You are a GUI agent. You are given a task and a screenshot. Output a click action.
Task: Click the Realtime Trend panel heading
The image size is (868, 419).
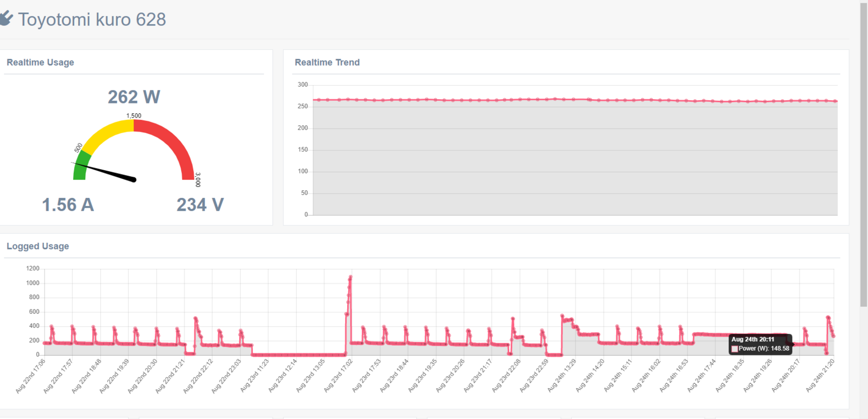pos(327,62)
